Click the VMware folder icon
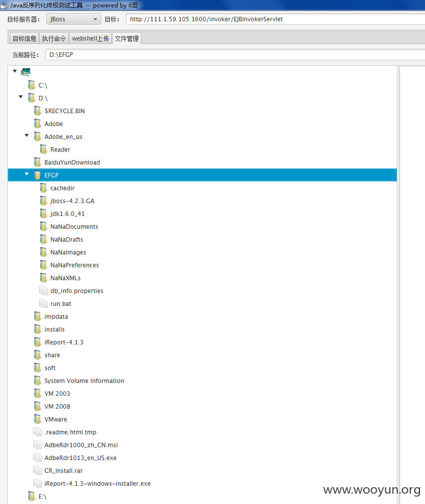The image size is (425, 504). [x=37, y=420]
